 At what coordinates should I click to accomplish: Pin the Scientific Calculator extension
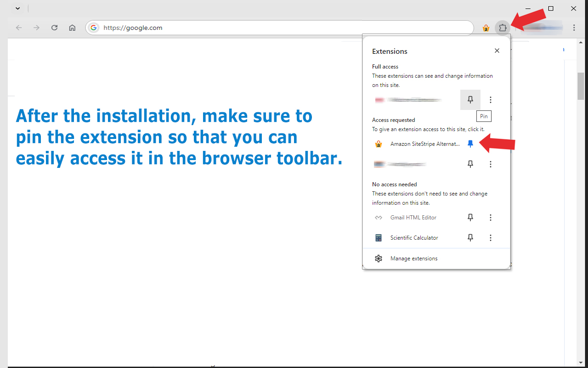pyautogui.click(x=470, y=237)
